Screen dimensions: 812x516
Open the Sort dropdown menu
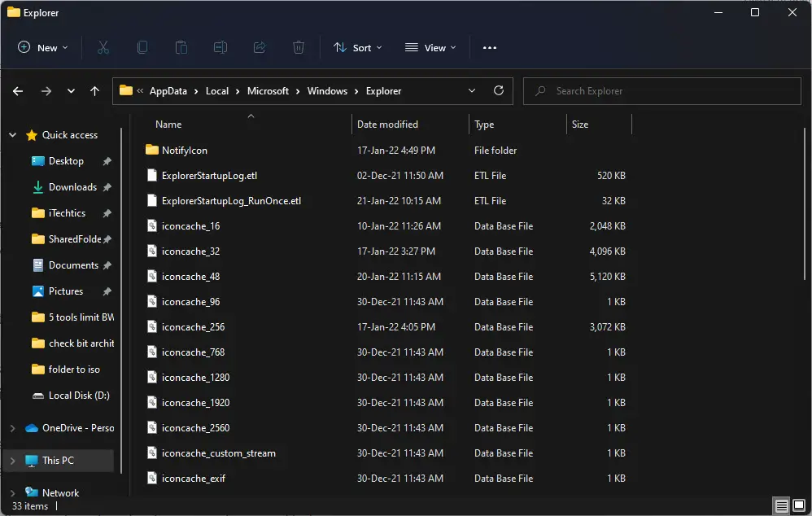[x=357, y=48]
